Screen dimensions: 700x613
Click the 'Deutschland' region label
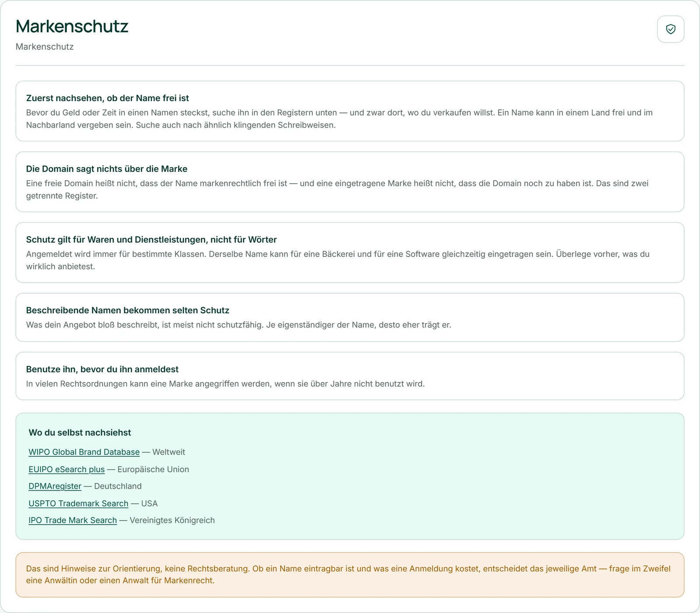pos(118,486)
